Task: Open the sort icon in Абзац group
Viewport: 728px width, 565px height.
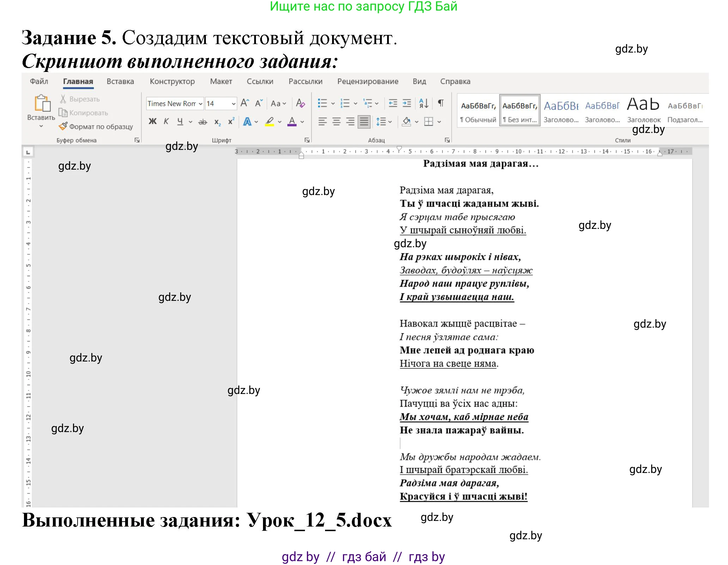Action: [x=423, y=103]
